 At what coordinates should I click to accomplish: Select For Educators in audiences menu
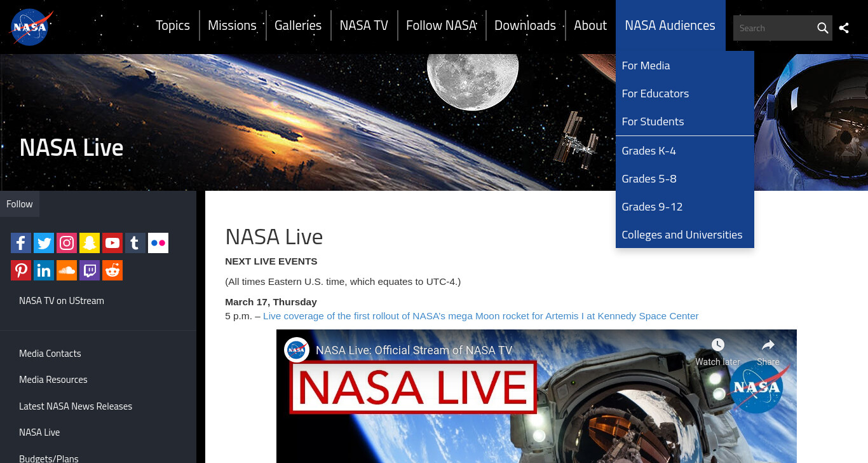(x=685, y=93)
